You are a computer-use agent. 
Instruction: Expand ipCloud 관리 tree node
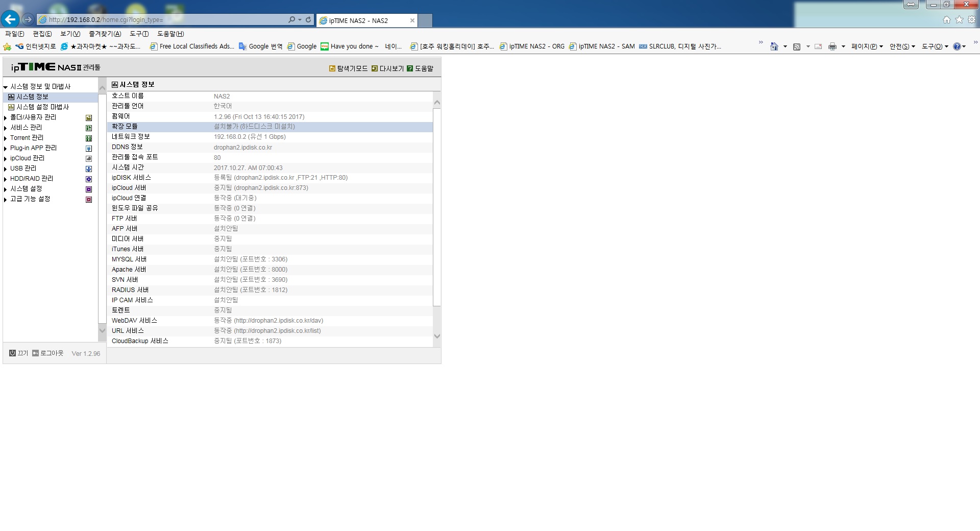tap(6, 159)
